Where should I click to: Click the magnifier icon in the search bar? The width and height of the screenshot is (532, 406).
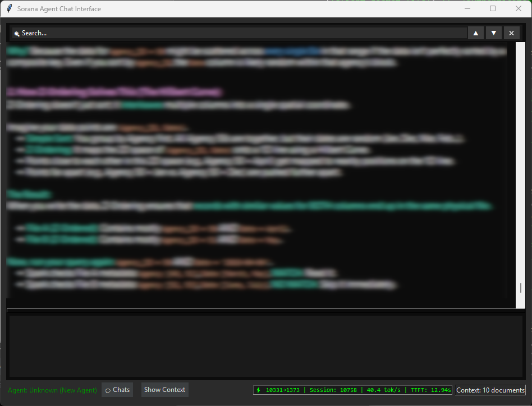point(17,34)
